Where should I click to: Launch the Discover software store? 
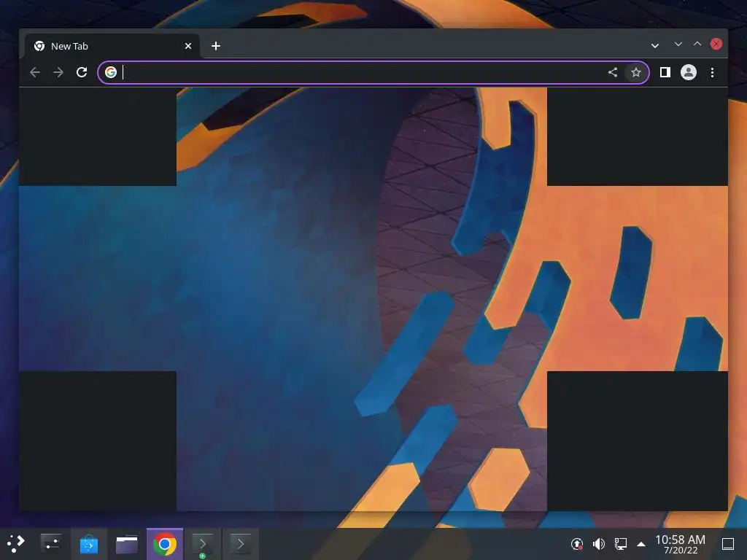(89, 544)
